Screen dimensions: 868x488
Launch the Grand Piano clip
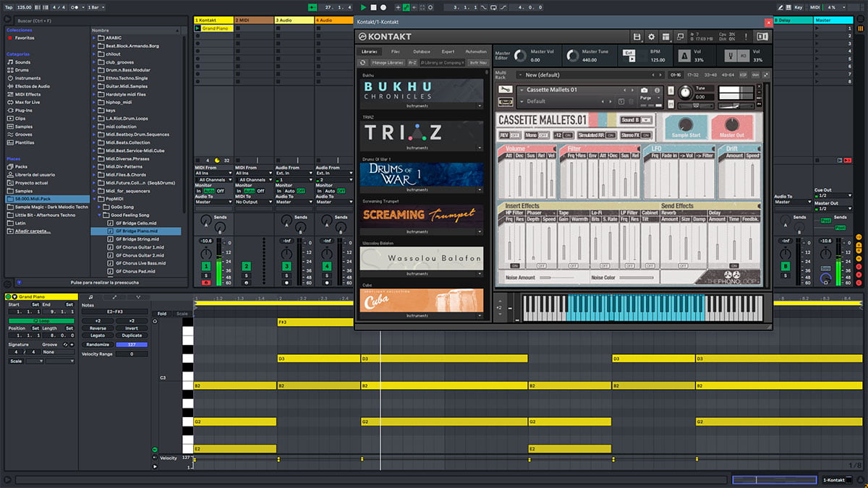pyautogui.click(x=199, y=28)
